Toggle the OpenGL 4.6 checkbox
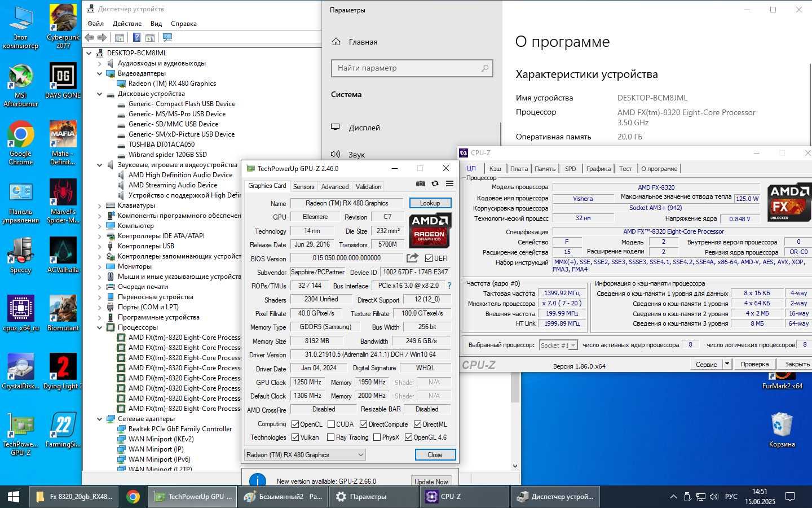Viewport: 812px width, 508px height. click(x=408, y=437)
